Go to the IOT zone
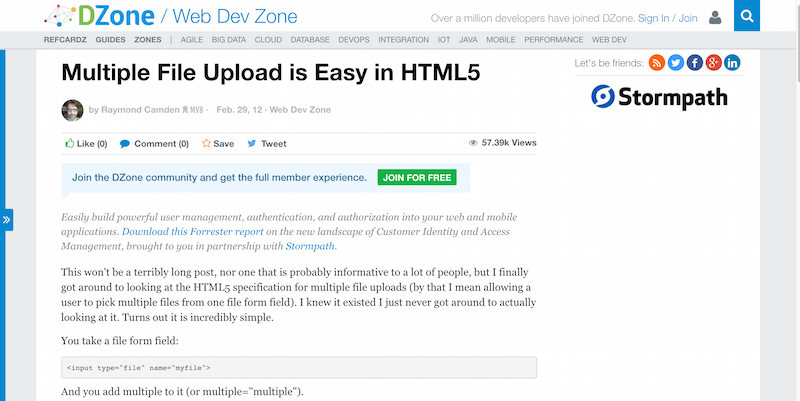 click(x=444, y=39)
